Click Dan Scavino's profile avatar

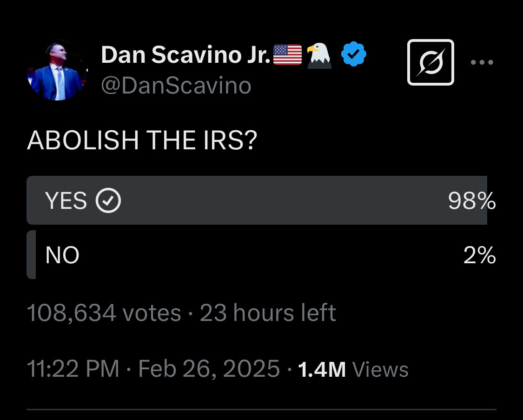pos(57,70)
